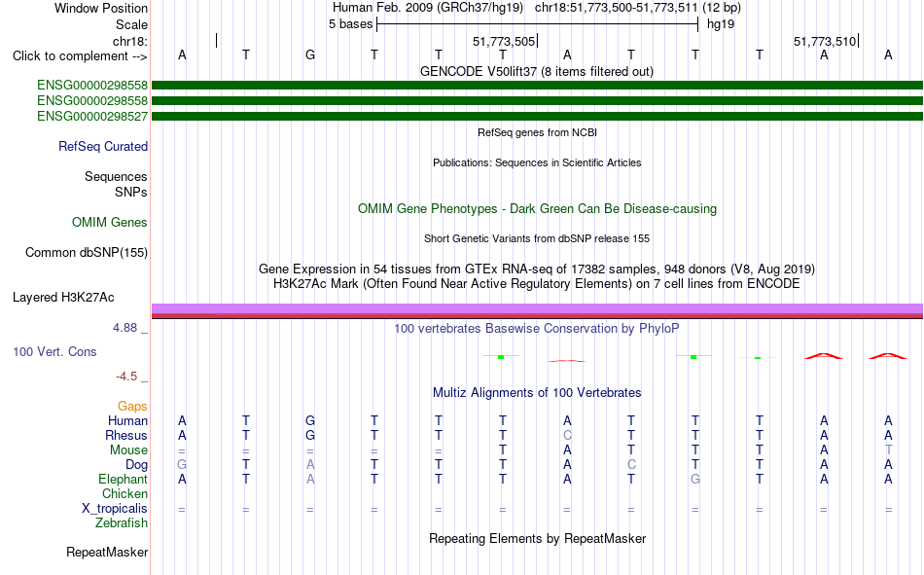
Task: Select the 'Scale' track label
Action: coord(131,24)
